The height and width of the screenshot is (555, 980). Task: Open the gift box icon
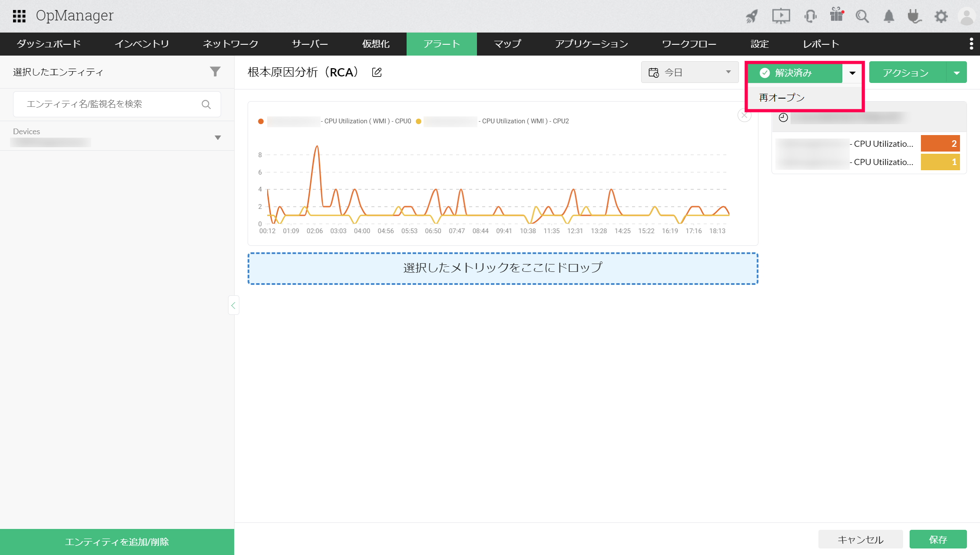(x=836, y=16)
